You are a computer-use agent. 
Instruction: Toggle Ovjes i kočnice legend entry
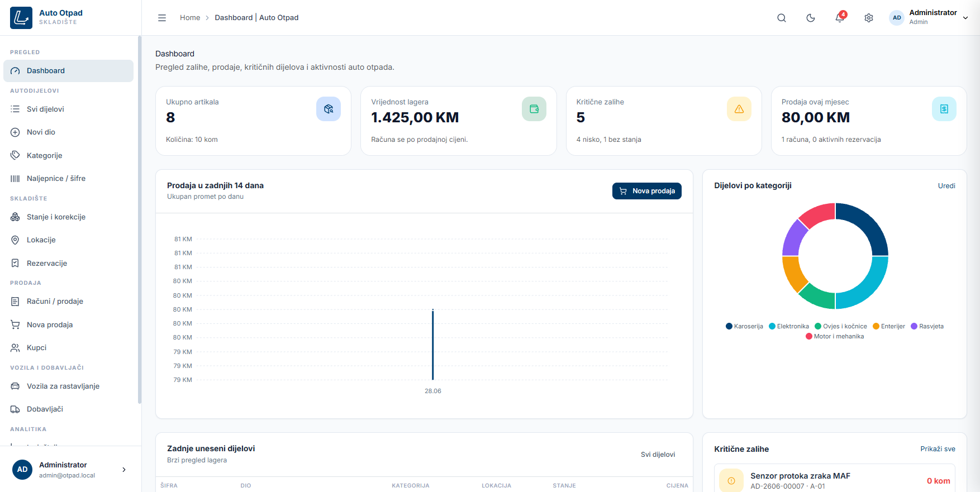(x=841, y=327)
